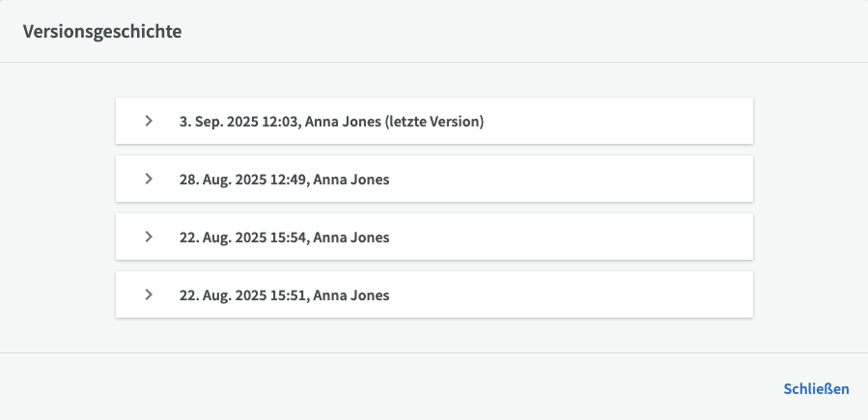The image size is (868, 420).
Task: Expand the 28. Aug. 2025 12:49 version arrow
Action: tap(149, 180)
